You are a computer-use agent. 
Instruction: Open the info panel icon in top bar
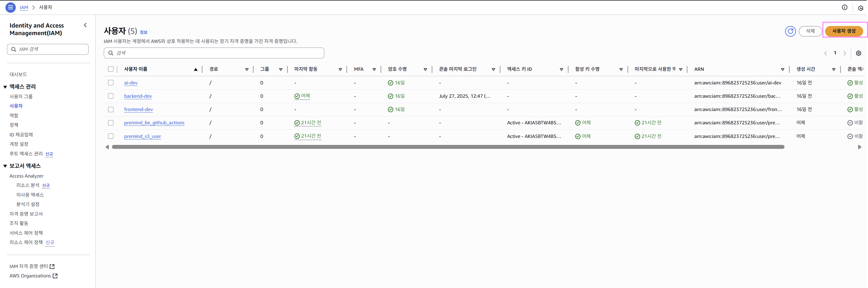pos(844,7)
